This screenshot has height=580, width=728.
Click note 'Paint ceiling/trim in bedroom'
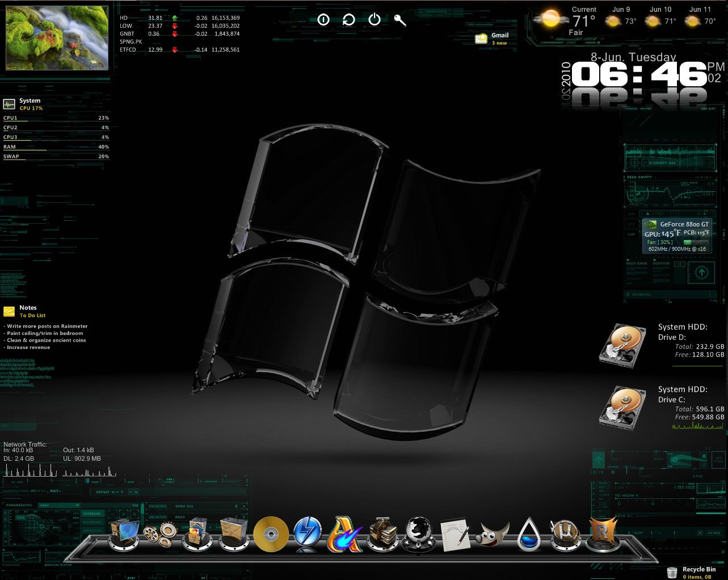pos(44,333)
